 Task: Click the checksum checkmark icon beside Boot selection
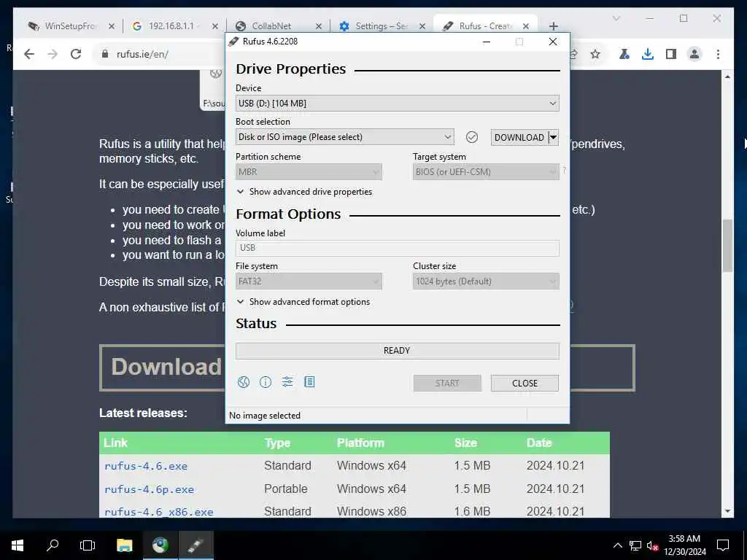pyautogui.click(x=472, y=137)
